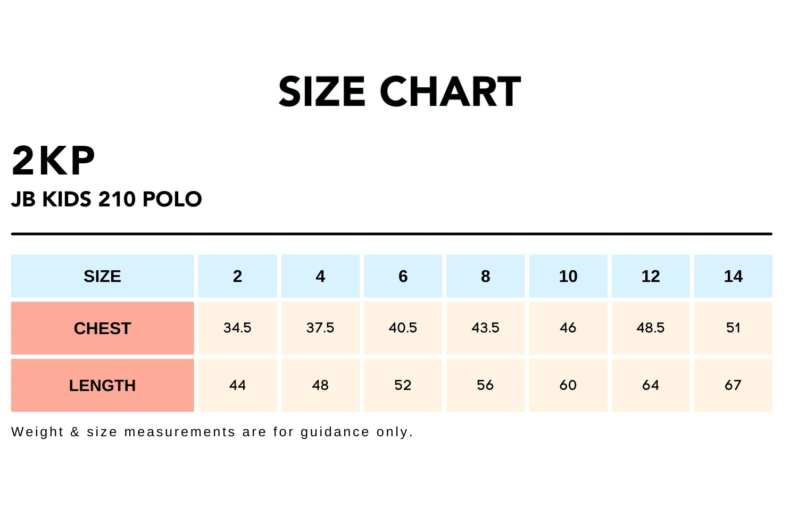798x532 pixels.
Task: Select length value 44 cell
Action: pyautogui.click(x=237, y=385)
